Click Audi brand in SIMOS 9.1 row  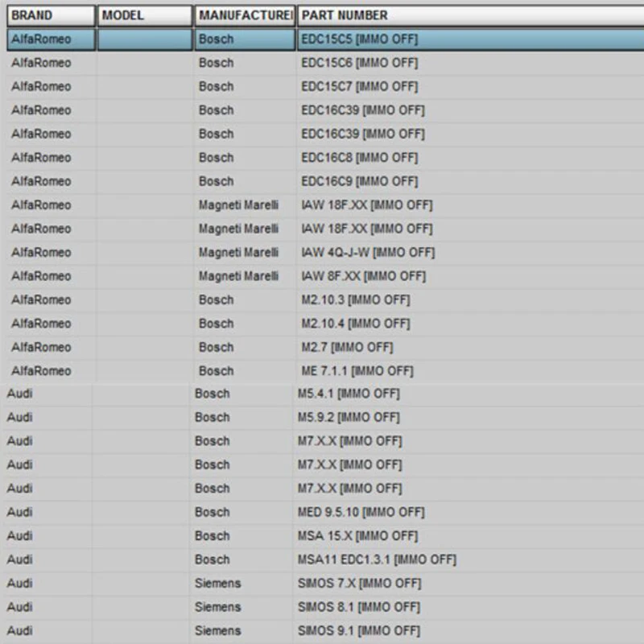tap(19, 631)
